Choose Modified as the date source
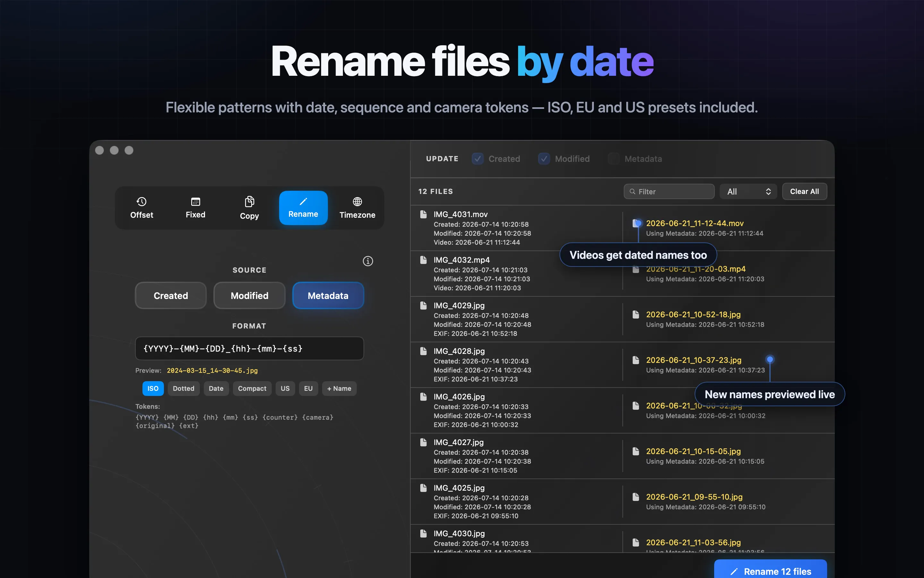 tap(249, 295)
